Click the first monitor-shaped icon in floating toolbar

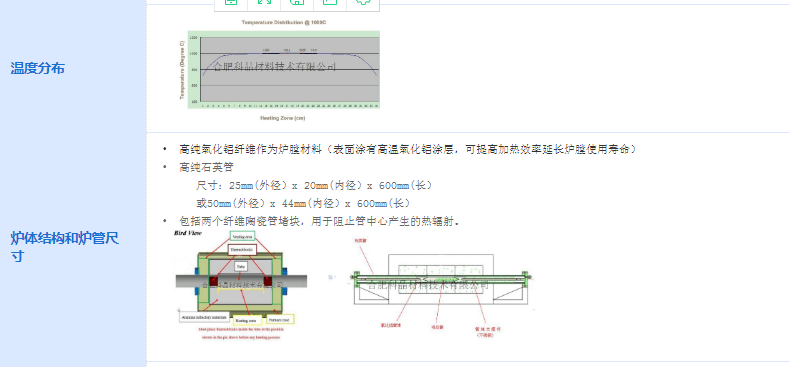coord(231,2)
